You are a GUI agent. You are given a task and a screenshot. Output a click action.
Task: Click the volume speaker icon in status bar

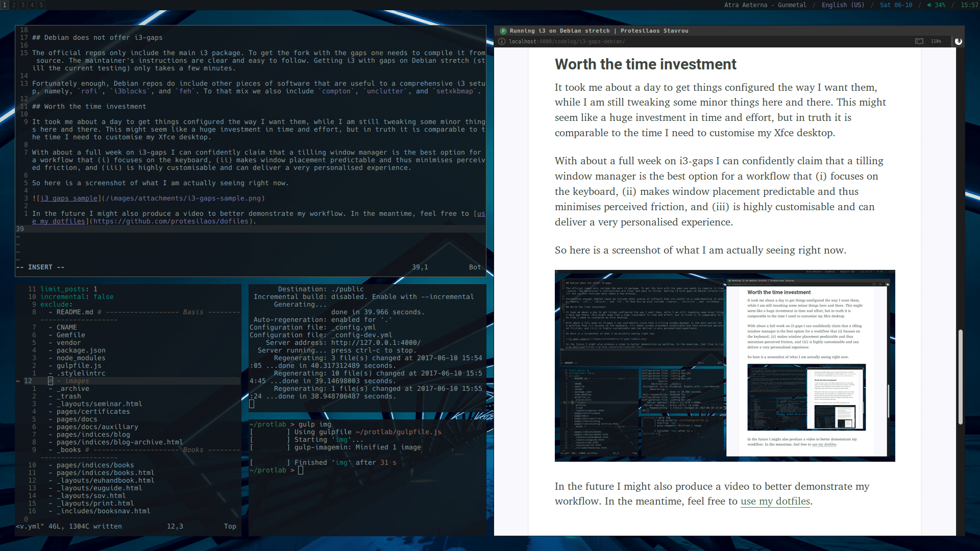tap(929, 5)
